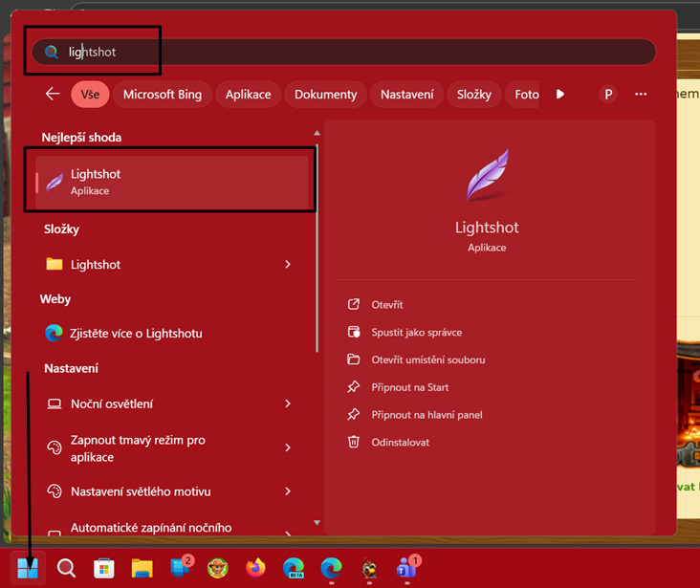The width and height of the screenshot is (700, 588).
Task: Expand the Lightshot folder result chevron
Action: (x=288, y=264)
